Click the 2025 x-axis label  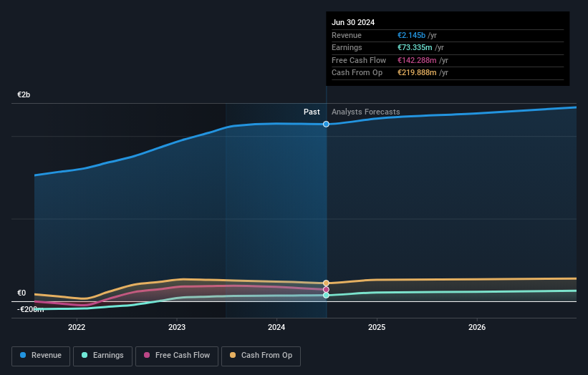377,327
